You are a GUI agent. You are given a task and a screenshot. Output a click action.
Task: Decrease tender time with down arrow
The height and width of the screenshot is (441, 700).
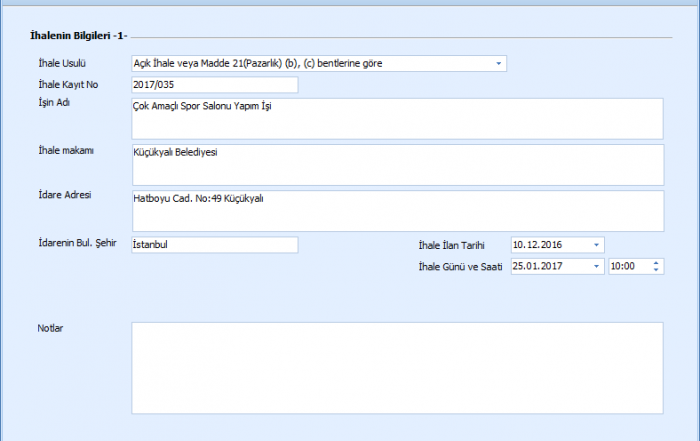(656, 270)
